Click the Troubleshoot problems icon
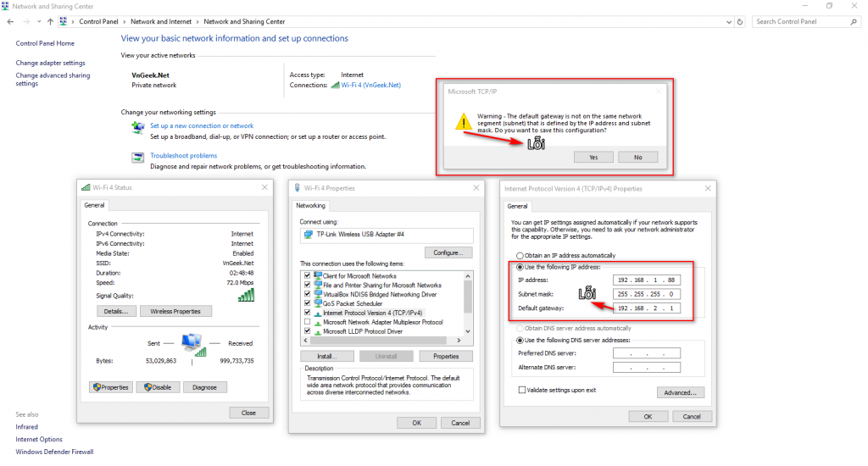This screenshot has height=466, width=868. (138, 158)
